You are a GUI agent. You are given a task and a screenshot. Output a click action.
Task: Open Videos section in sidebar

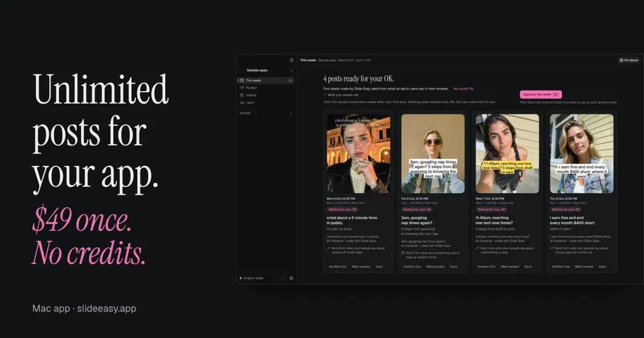click(266, 95)
